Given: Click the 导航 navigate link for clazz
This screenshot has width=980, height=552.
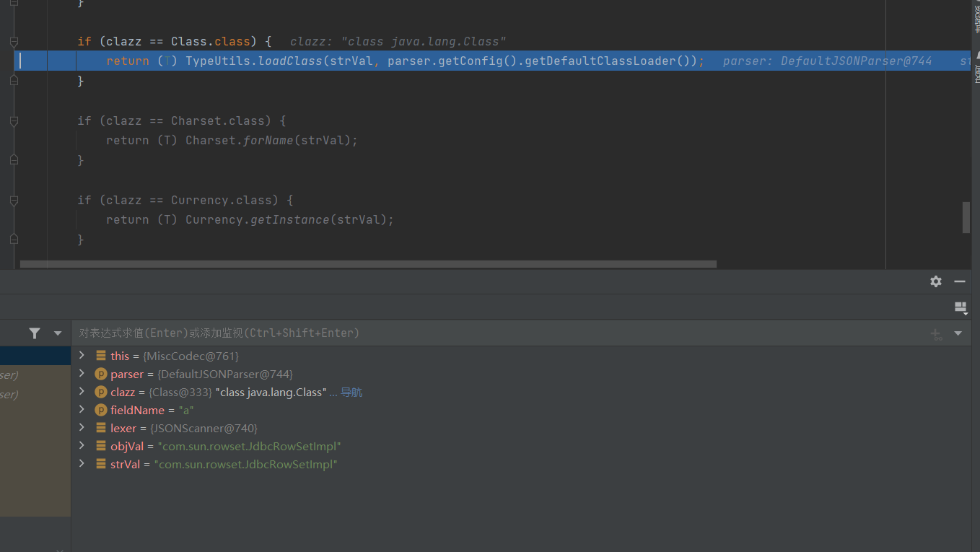Looking at the screenshot, I should coord(351,392).
